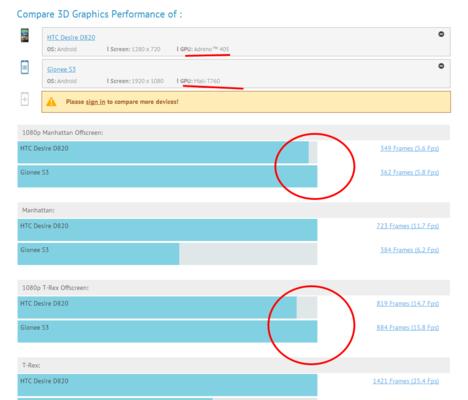Click the add device plus icon

(x=25, y=99)
